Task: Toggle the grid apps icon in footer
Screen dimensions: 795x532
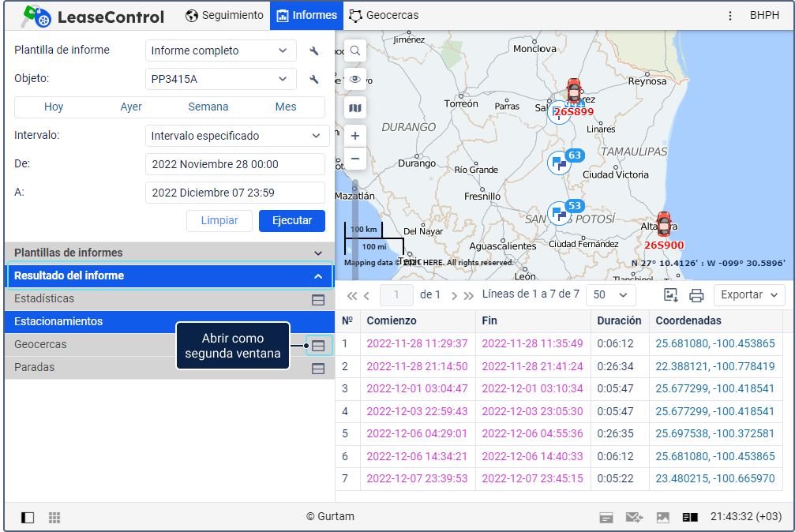Action: coord(54,518)
